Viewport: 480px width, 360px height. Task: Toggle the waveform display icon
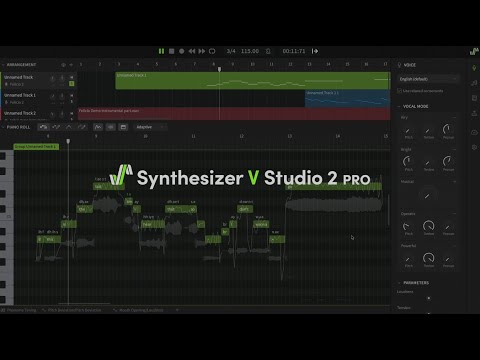pos(111,127)
